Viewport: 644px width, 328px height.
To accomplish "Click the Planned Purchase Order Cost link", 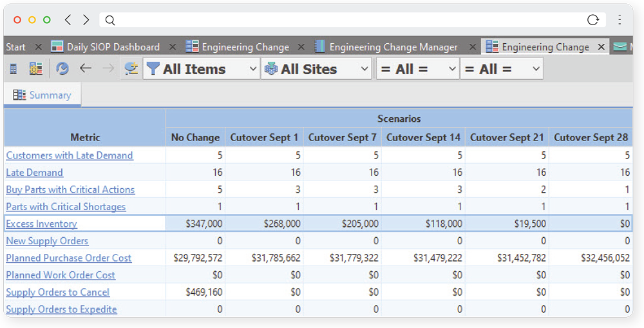I will tap(69, 258).
